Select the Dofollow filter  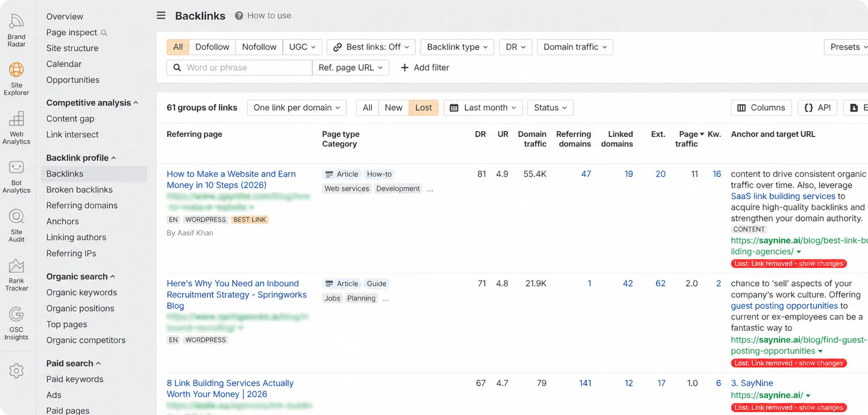pos(212,47)
